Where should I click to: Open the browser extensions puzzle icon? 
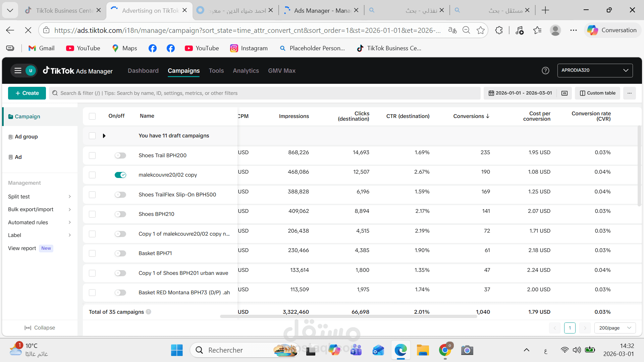499,30
